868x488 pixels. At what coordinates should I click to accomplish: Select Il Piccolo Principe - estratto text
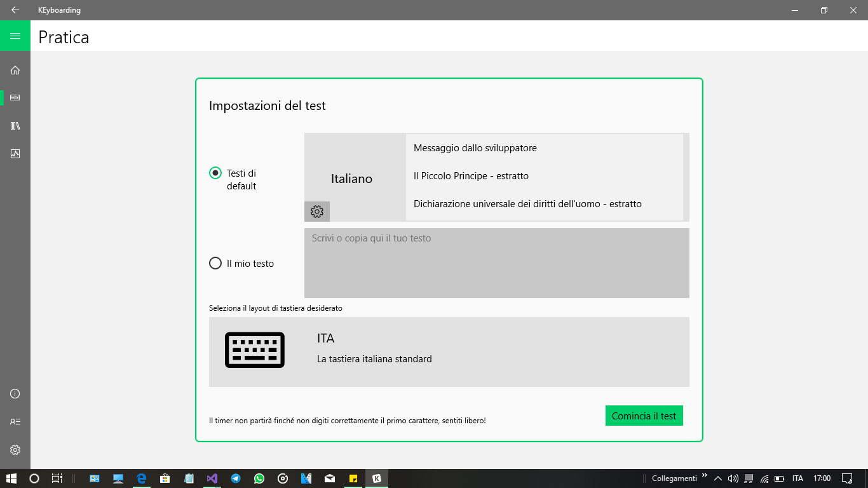click(471, 176)
